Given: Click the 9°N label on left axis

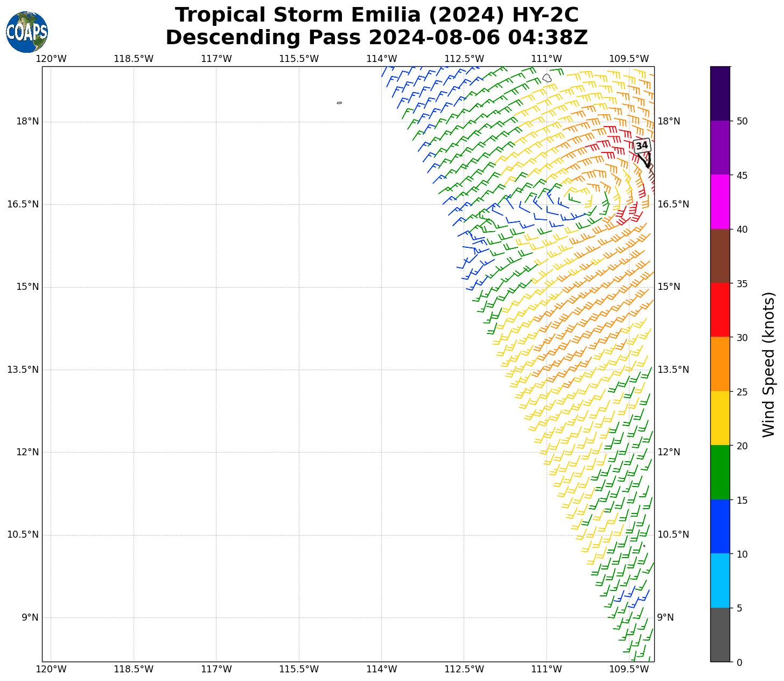Looking at the screenshot, I should (x=30, y=617).
